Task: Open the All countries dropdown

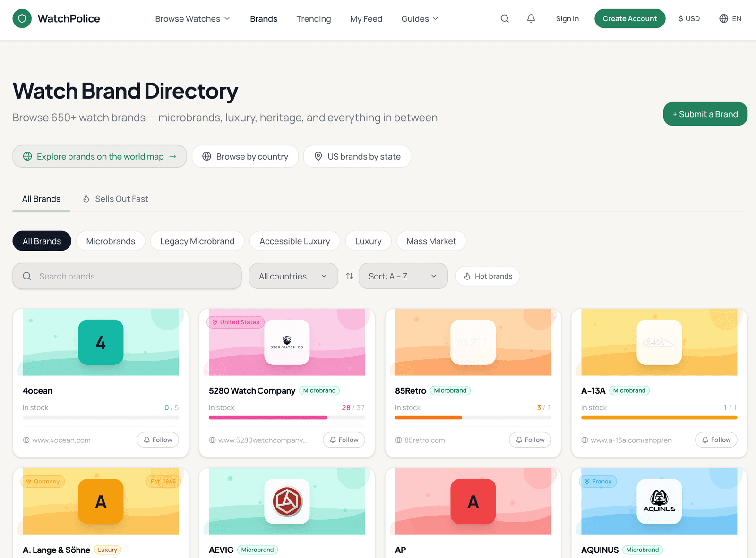Action: pyautogui.click(x=293, y=276)
